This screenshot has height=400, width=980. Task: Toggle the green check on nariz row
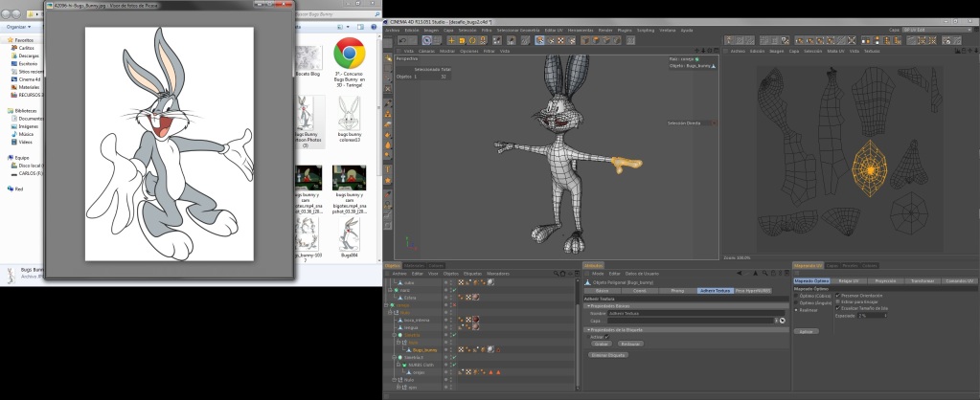click(x=454, y=290)
